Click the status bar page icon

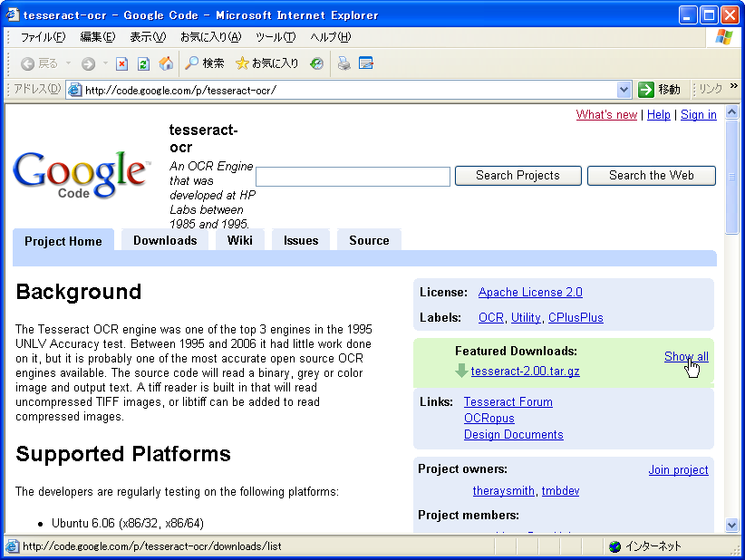tap(13, 546)
